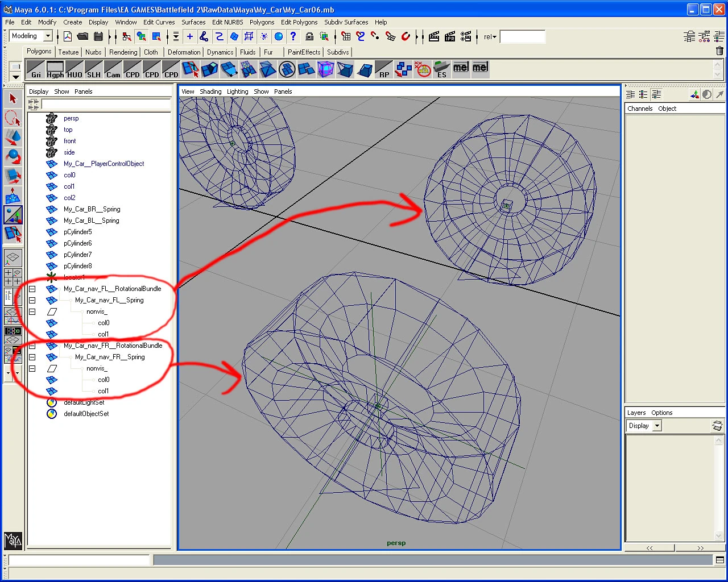Collapse the My_Car_nav_FL__RotationalBundle node
Viewport: 728px width, 582px height.
[32, 289]
